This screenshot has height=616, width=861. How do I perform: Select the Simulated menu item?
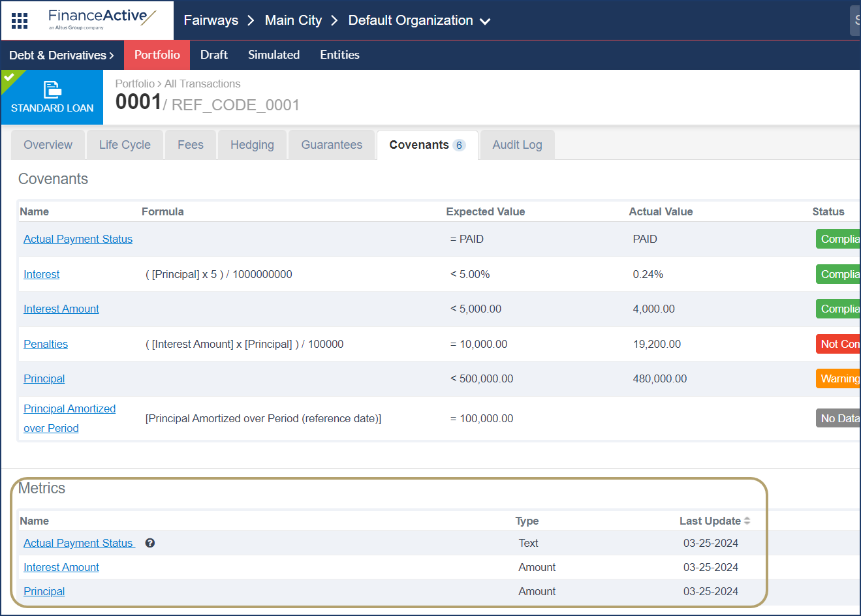[274, 55]
